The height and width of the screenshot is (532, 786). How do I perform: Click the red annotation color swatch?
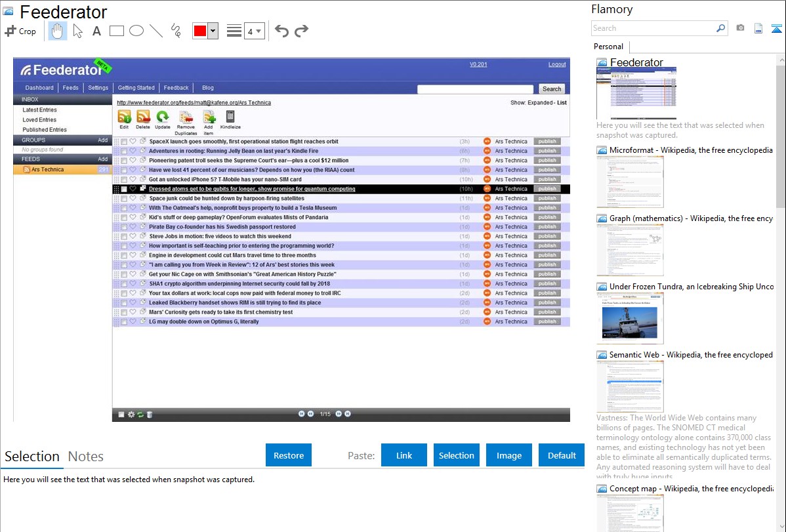point(200,31)
